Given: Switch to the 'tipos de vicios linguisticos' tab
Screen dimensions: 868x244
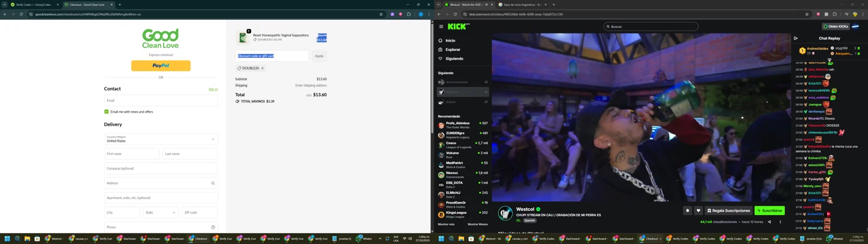Looking at the screenshot, I should (x=523, y=5).
